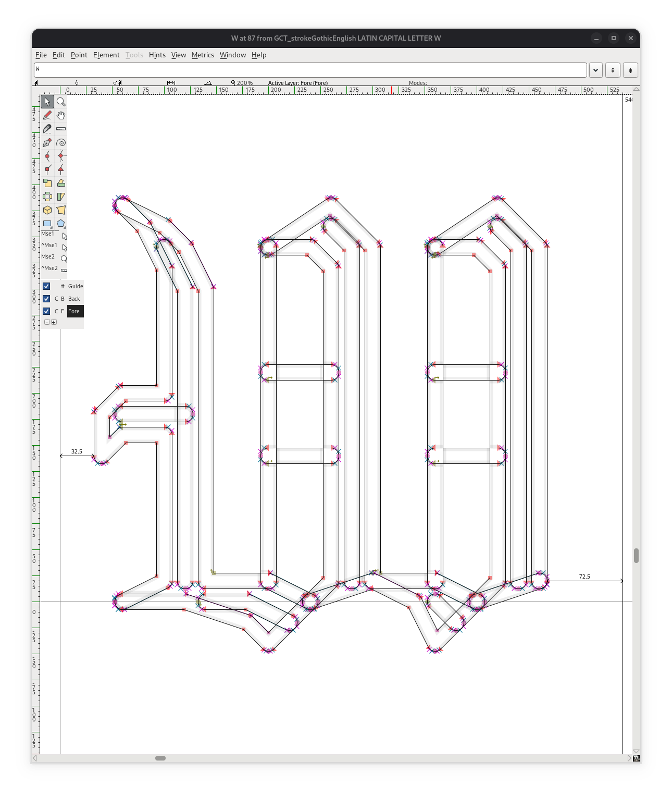Viewport: 672px width, 797px height.
Task: Select the Ruler measure tool
Action: (61, 129)
